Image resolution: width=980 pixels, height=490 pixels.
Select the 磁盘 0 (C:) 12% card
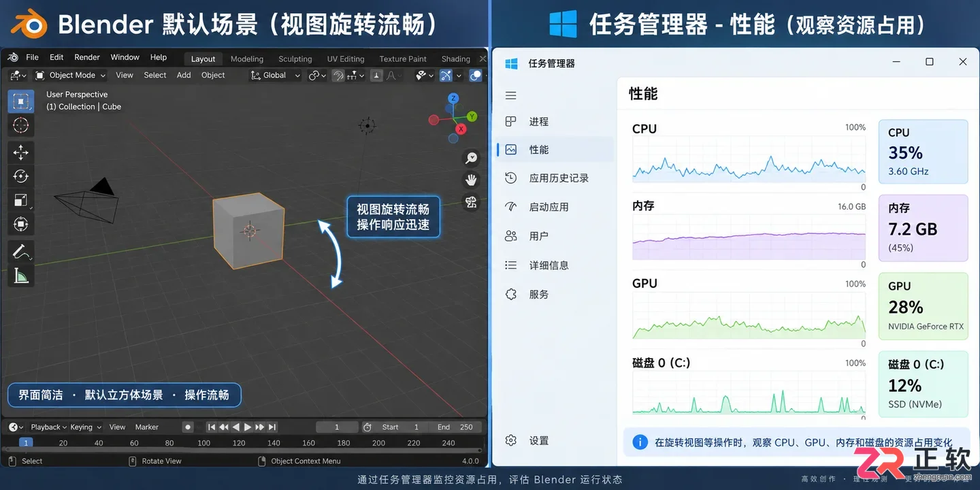pos(923,384)
